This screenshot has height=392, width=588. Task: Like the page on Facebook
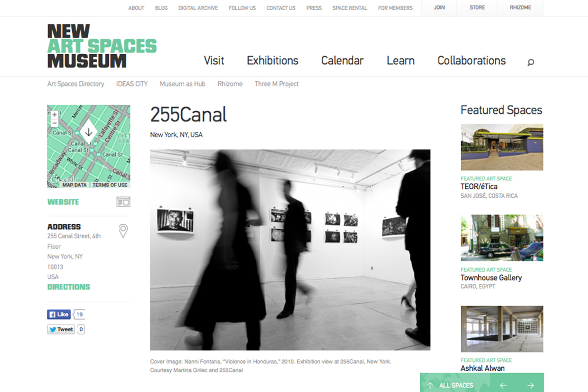[x=58, y=315]
